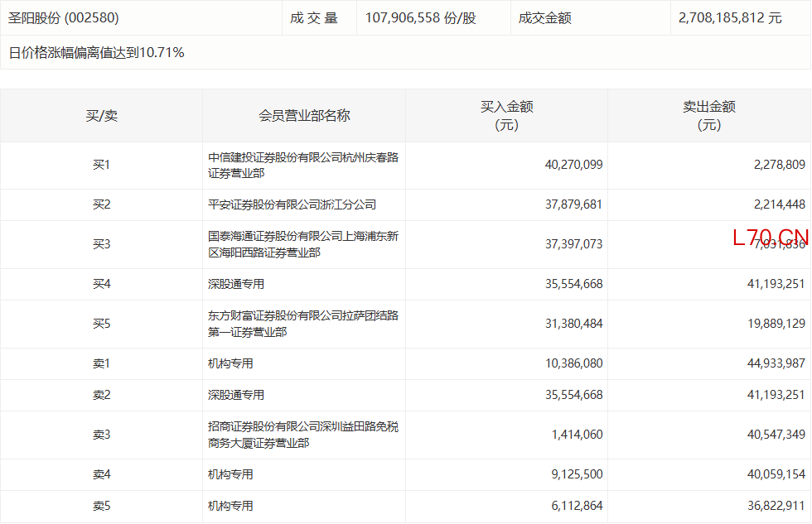Image resolution: width=812 pixels, height=524 pixels.
Task: Click 机构专用 in the 卖1 row
Action: click(230, 363)
